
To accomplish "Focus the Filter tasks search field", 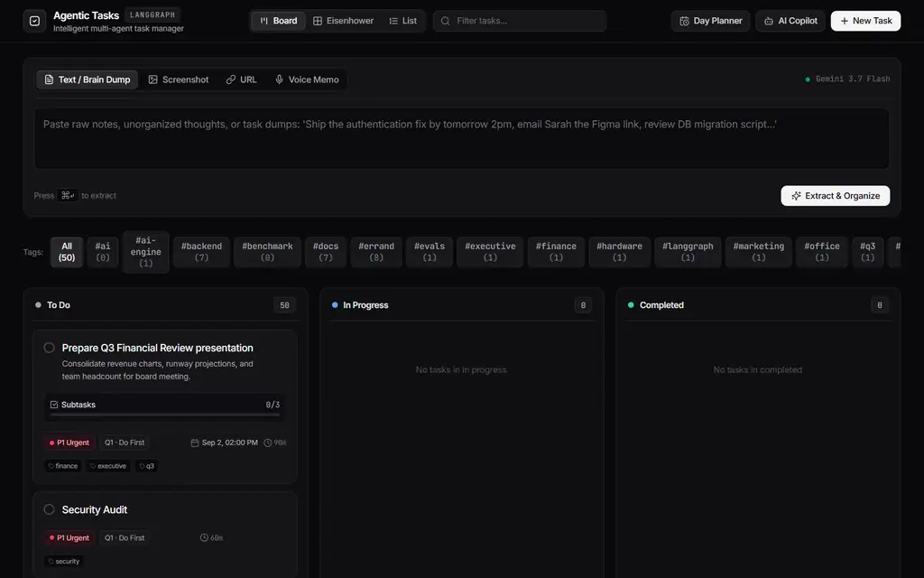I will [x=520, y=22].
